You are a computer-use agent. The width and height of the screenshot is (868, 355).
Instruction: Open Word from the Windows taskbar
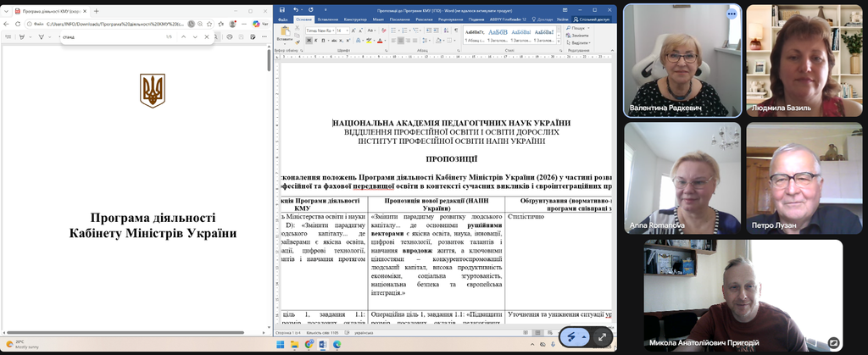(323, 344)
